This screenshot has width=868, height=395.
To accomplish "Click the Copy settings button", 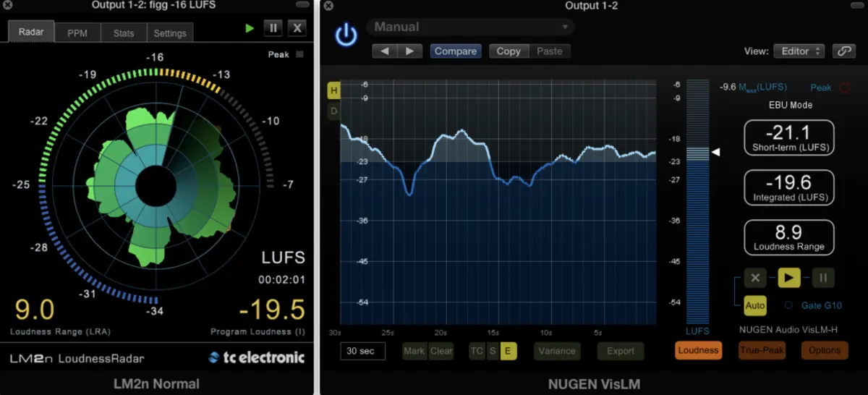I will click(509, 51).
